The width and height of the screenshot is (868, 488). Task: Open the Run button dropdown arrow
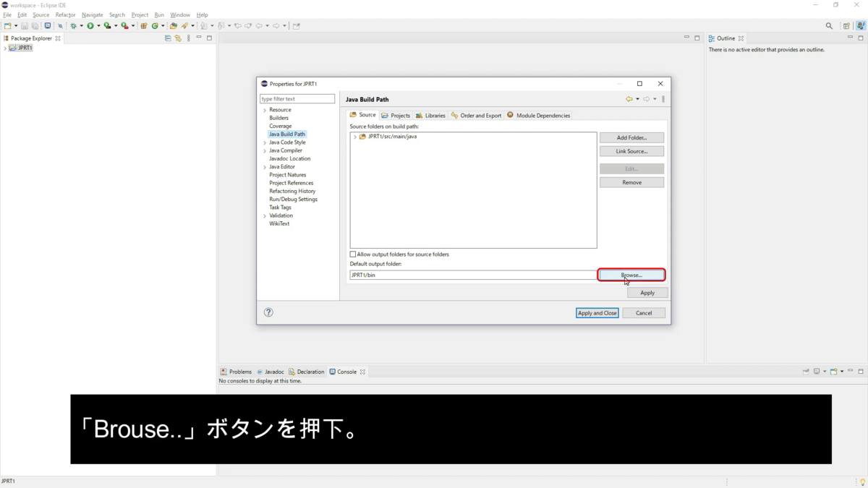click(x=98, y=25)
